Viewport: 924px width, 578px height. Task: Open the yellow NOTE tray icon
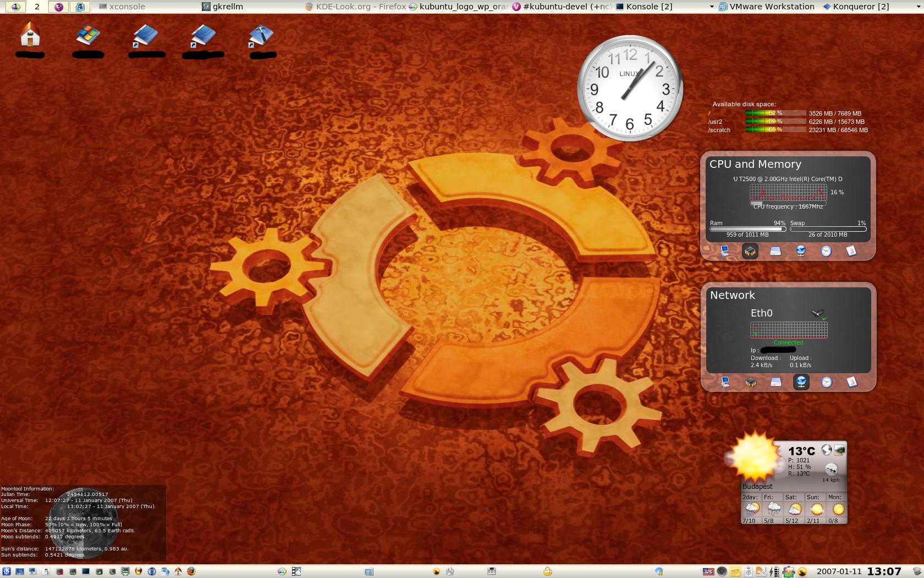point(735,571)
